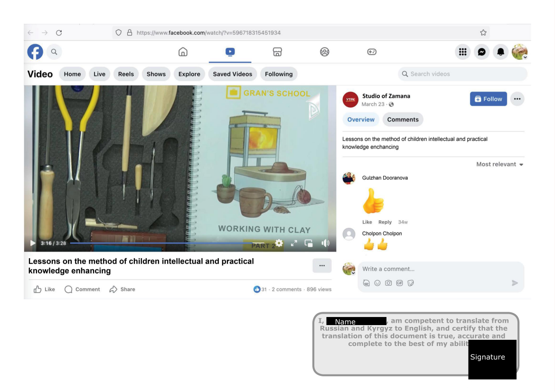Like the video below title

(x=44, y=289)
